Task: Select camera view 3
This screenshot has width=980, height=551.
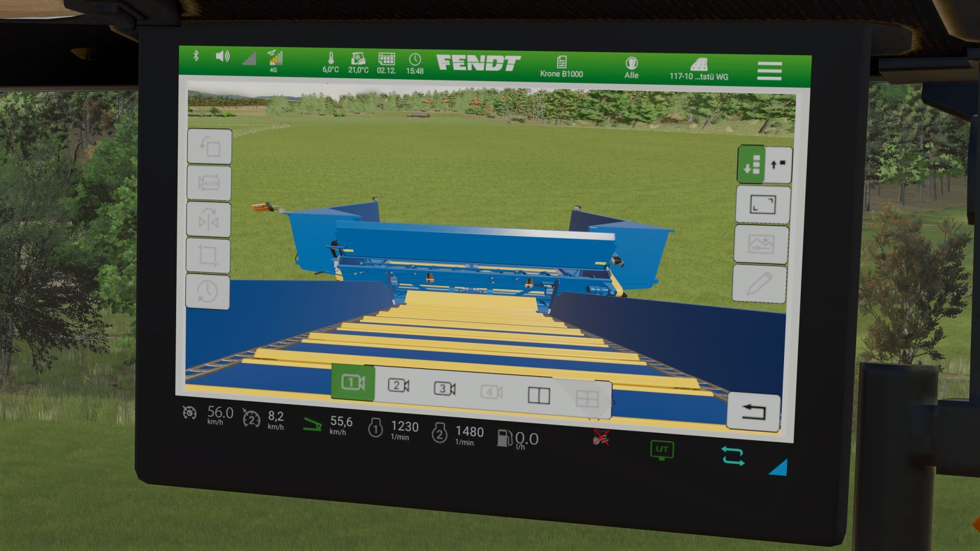Action: (x=445, y=389)
